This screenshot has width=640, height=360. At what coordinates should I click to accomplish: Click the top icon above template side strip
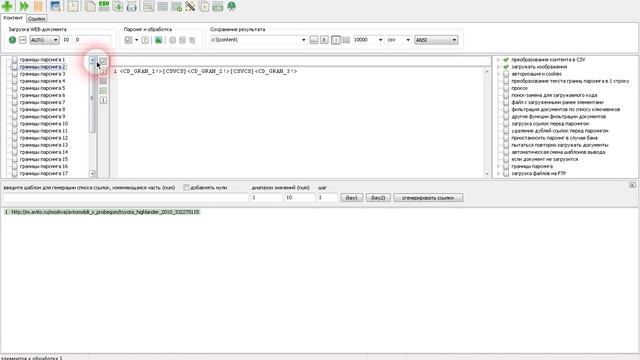103,61
